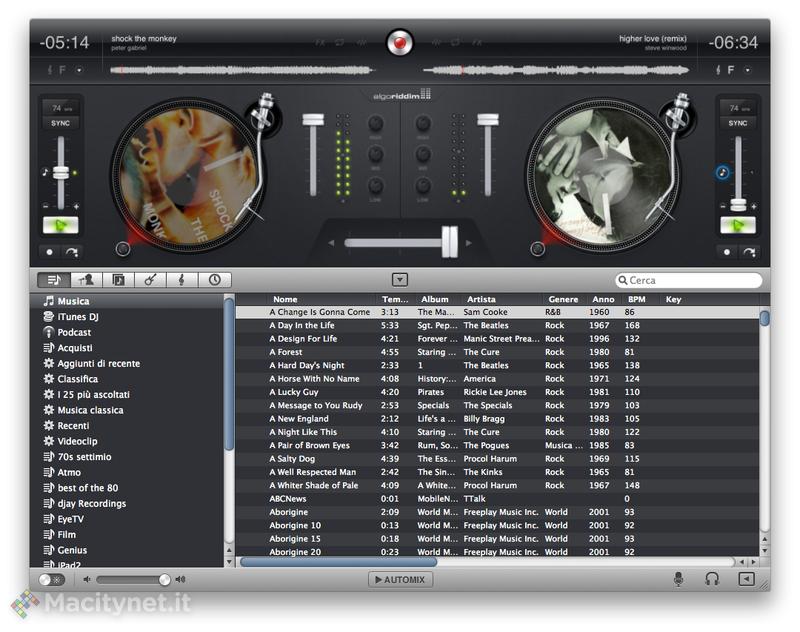Show playlists view in library toolbar
This screenshot has height=632, width=800.
coord(54,280)
